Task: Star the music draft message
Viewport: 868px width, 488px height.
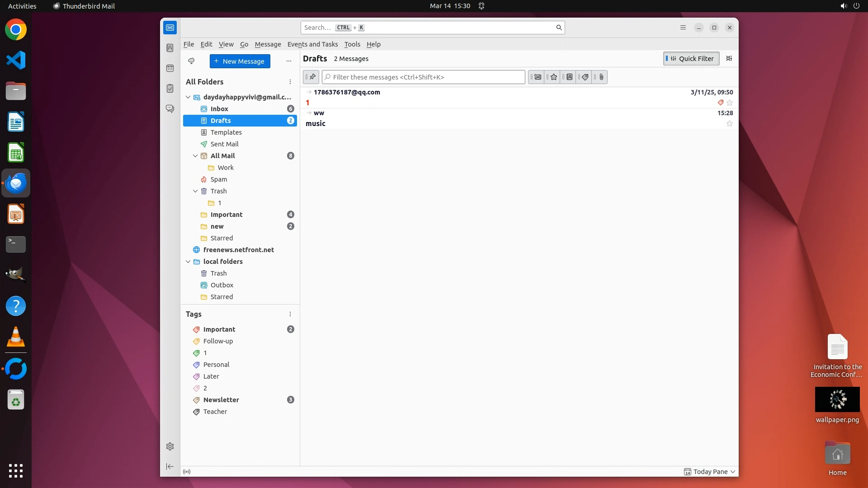Action: [x=729, y=123]
